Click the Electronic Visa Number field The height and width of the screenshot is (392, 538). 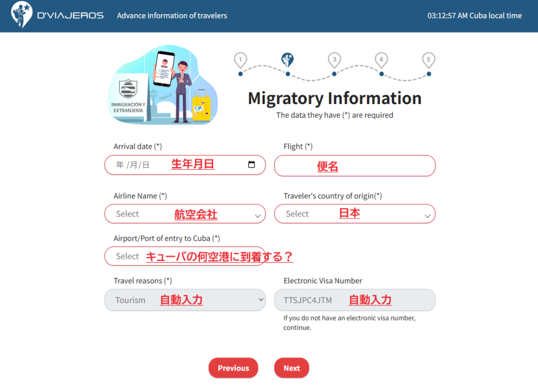click(x=355, y=300)
